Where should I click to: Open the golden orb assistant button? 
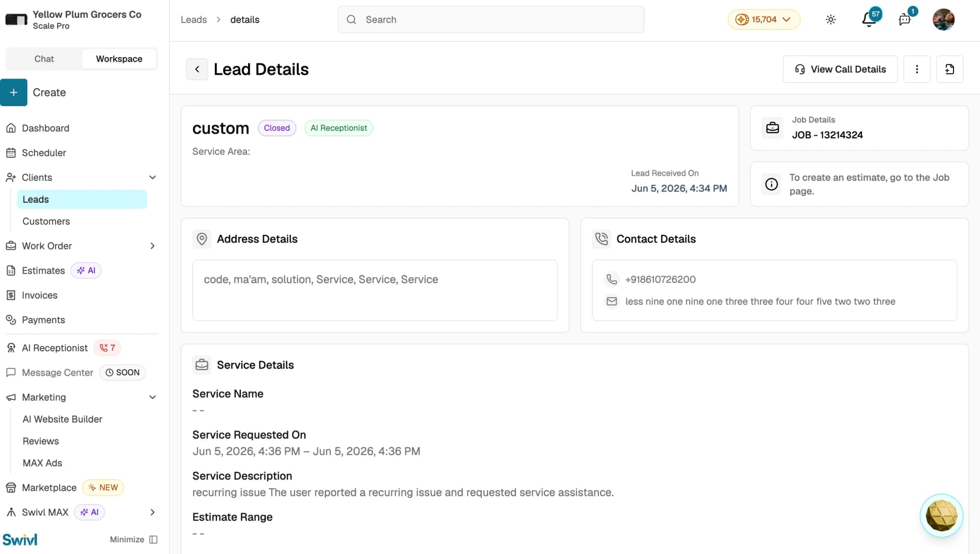941,516
